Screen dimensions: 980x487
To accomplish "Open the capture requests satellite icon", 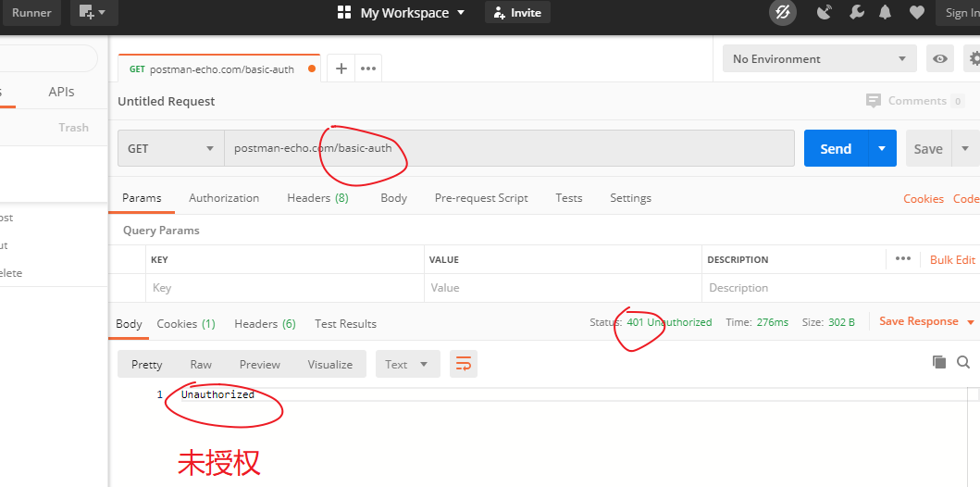I will click(825, 13).
